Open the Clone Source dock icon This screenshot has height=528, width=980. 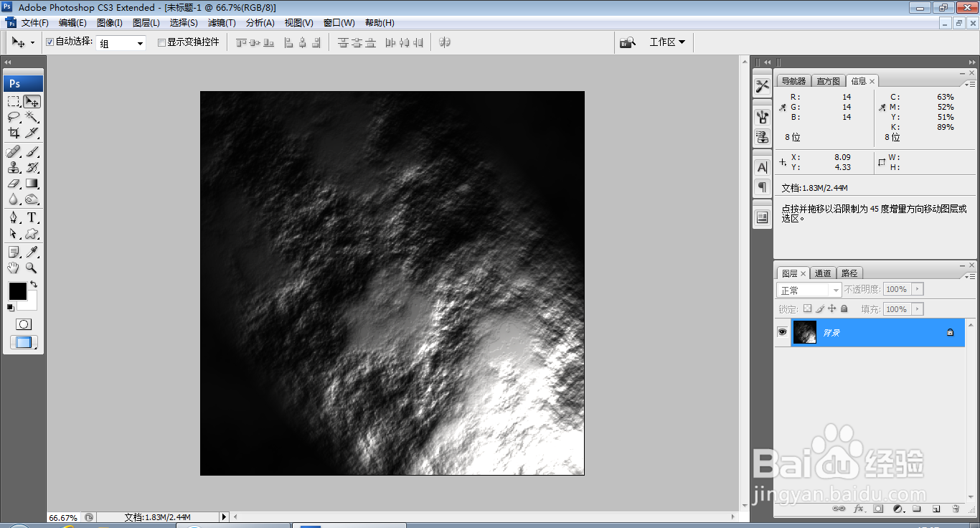pos(762,136)
